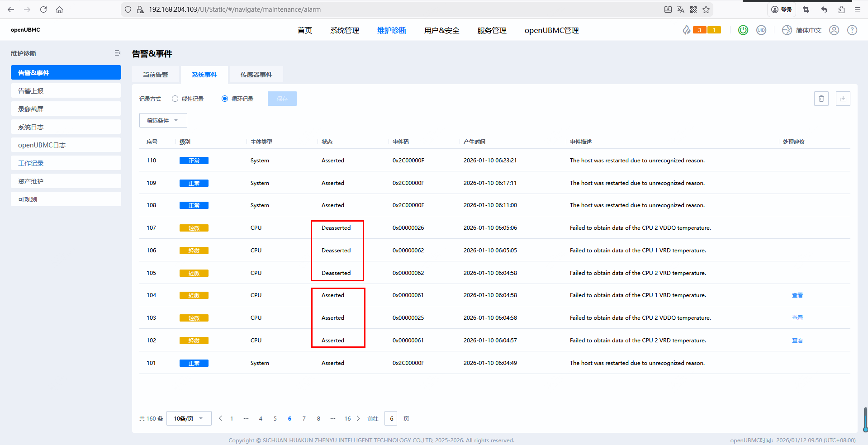This screenshot has width=868, height=445.
Task: Select the 循环记录 radio option
Action: (x=225, y=99)
